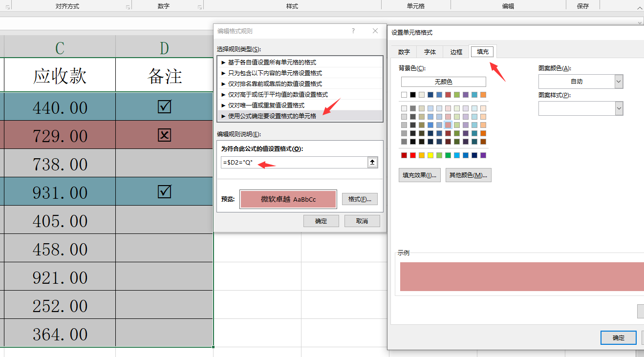This screenshot has width=644, height=357.
Task: Click 格式(F)... button in rule dialog
Action: tap(360, 199)
